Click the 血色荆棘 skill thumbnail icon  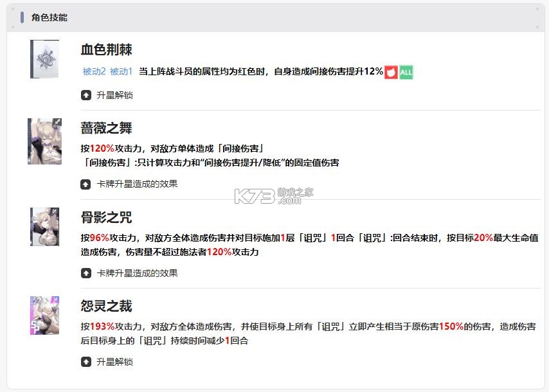(x=44, y=58)
